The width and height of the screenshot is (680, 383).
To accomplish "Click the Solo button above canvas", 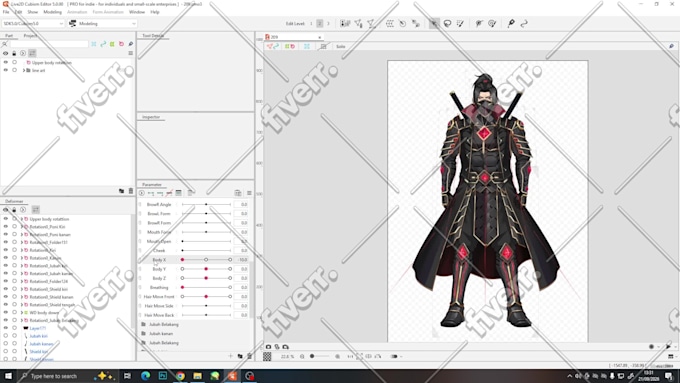I will (x=340, y=46).
